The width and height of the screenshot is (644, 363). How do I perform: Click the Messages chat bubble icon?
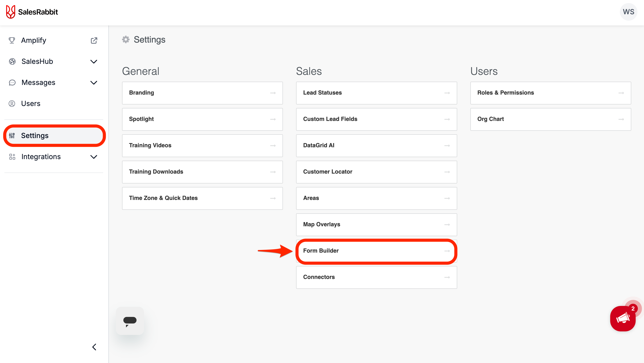[12, 83]
